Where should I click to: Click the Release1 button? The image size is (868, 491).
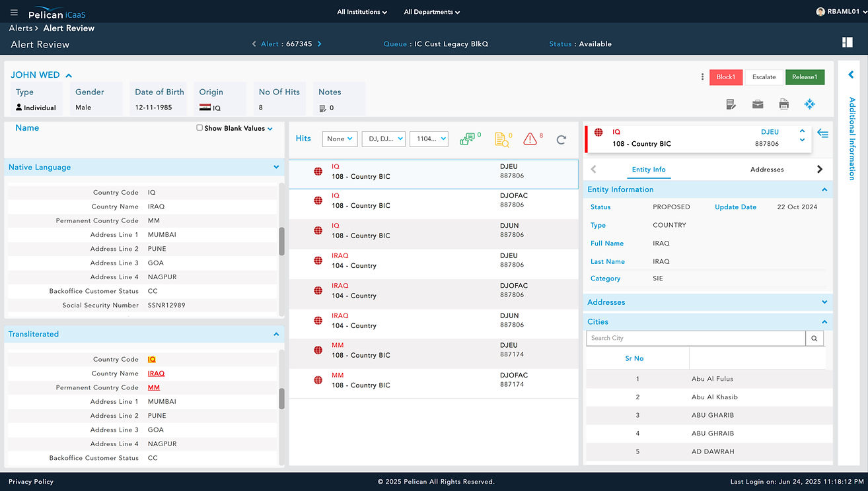pyautogui.click(x=805, y=77)
